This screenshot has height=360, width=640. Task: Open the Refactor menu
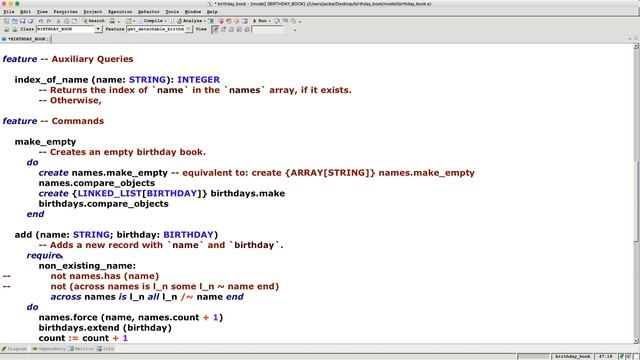[x=149, y=12]
